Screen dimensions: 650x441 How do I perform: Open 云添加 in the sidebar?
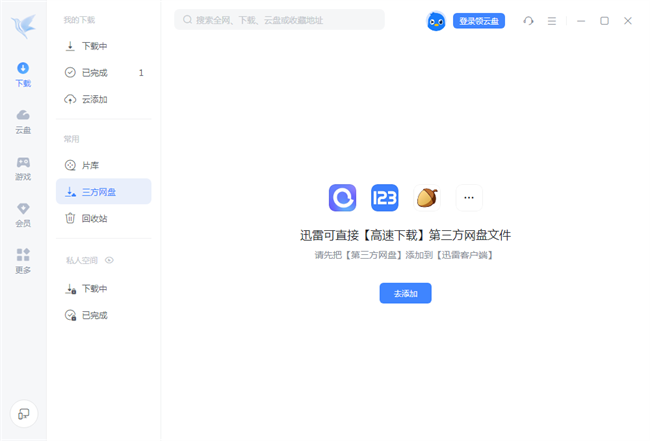94,99
